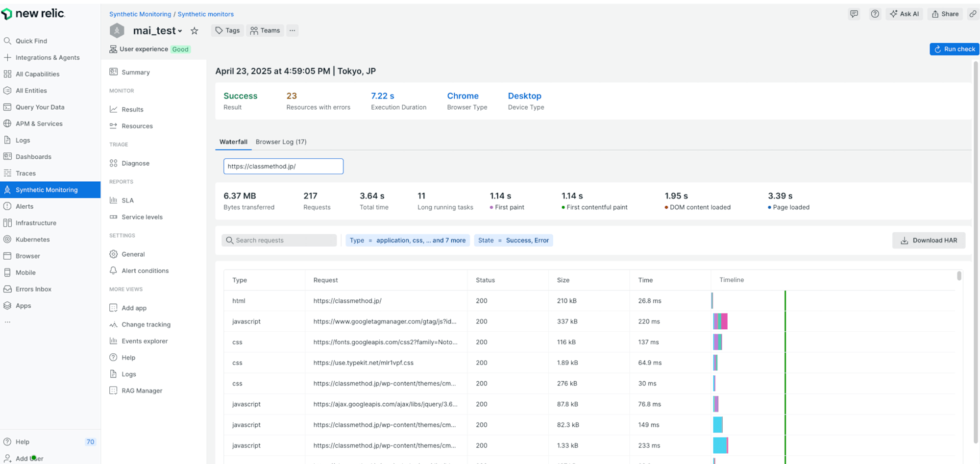The width and height of the screenshot is (980, 464).
Task: Open the URL selector https://classmethod.jp/
Action: [x=283, y=166]
